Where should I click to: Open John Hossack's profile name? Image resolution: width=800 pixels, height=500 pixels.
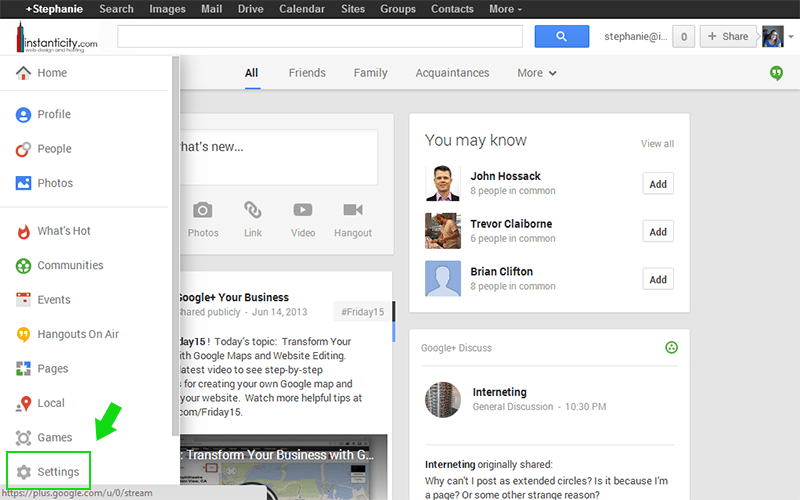[x=505, y=176]
